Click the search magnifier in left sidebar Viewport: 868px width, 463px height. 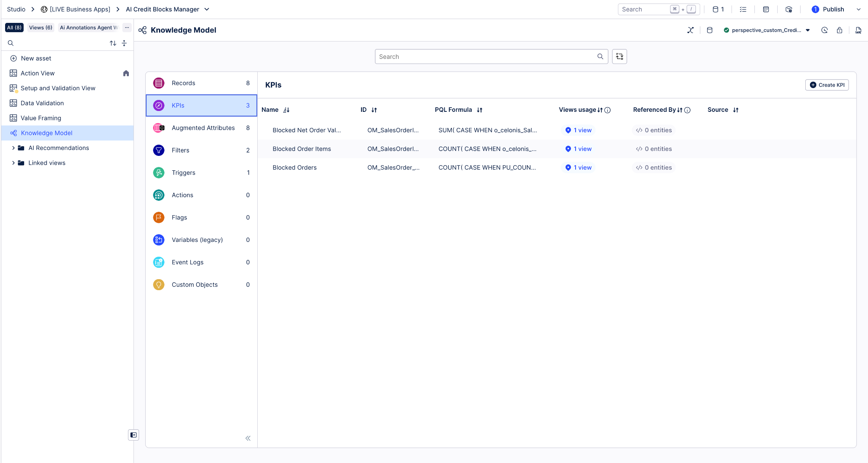pos(11,43)
